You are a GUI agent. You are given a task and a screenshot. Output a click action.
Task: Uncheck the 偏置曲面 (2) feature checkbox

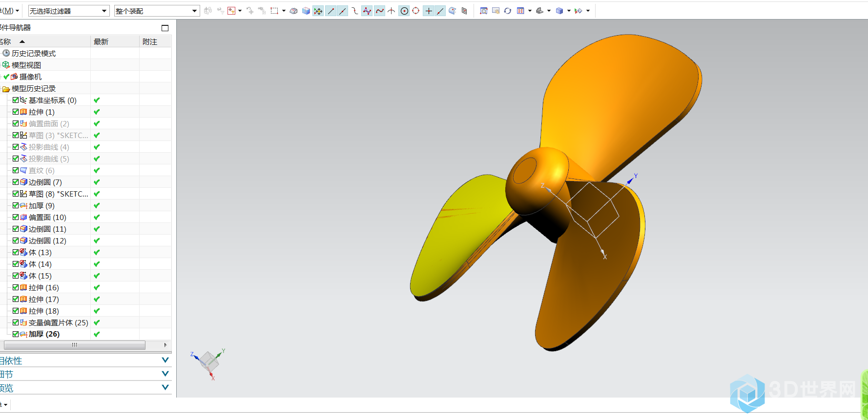point(16,123)
